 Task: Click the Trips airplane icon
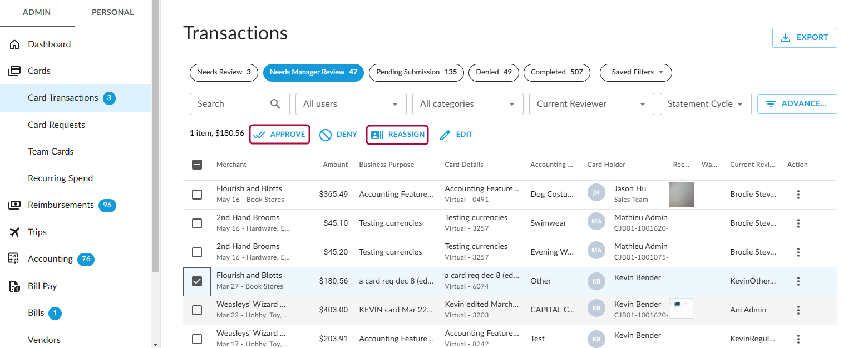click(14, 232)
